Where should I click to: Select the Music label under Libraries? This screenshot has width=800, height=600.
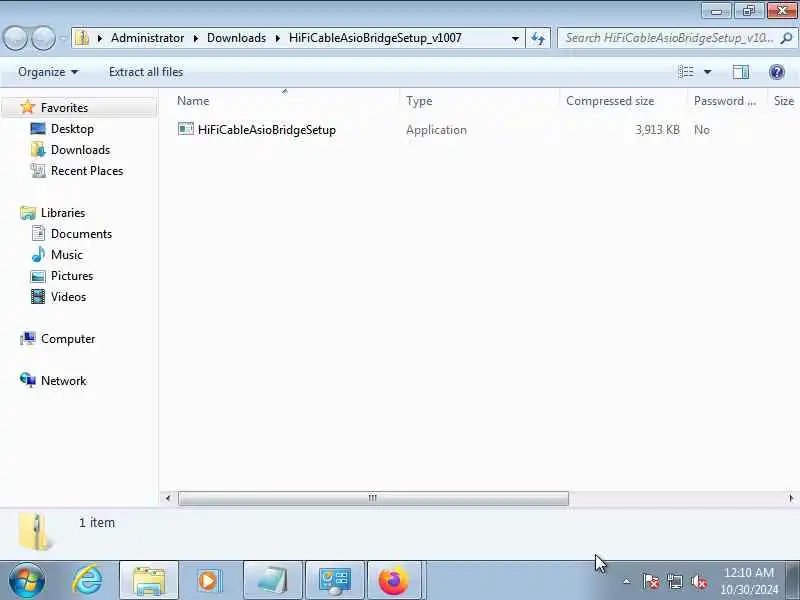click(66, 255)
